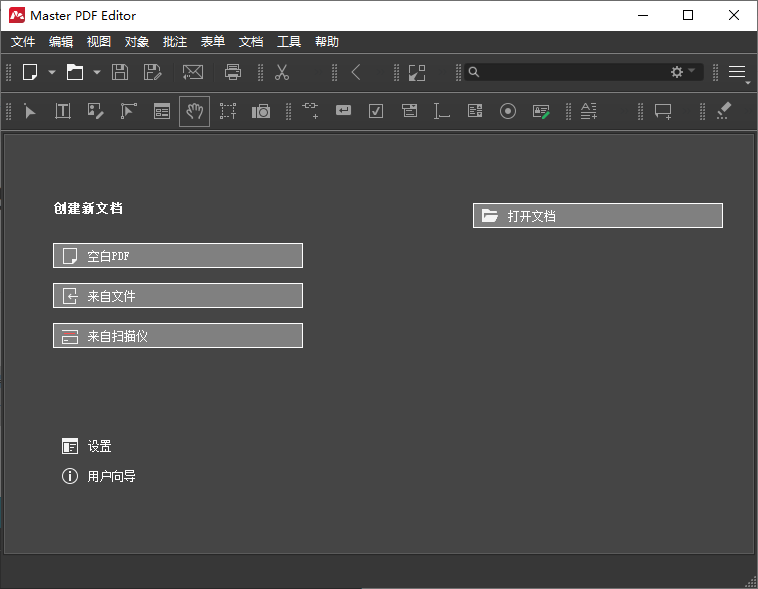Select the Edit Vector object tool
This screenshot has height=589, width=758.
128,111
